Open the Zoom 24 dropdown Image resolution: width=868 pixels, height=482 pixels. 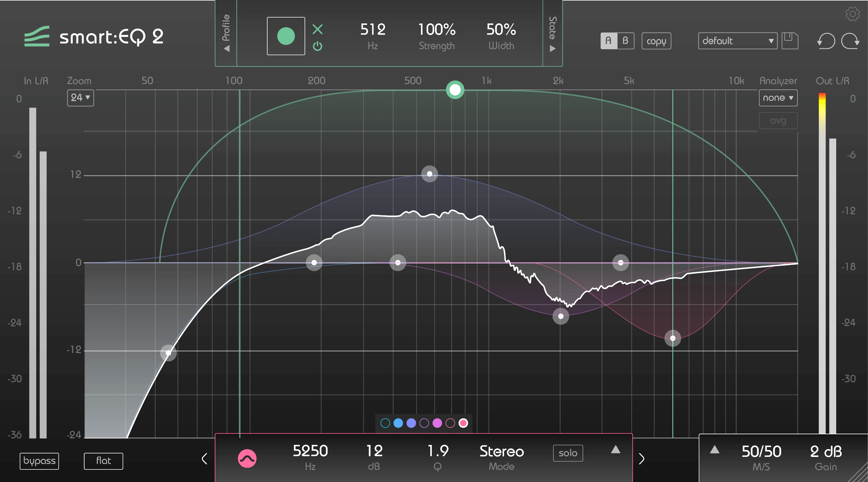click(80, 98)
